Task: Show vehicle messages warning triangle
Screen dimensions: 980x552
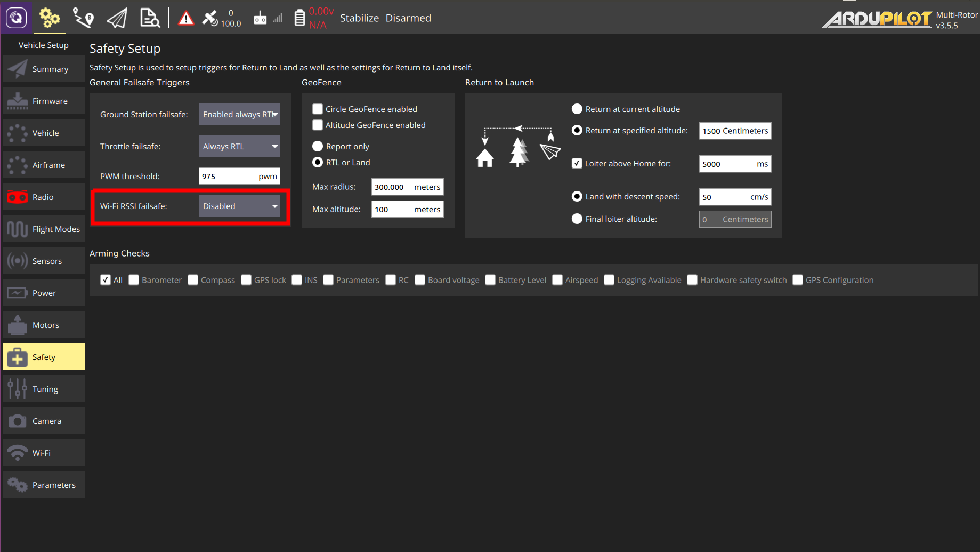Action: pyautogui.click(x=186, y=19)
